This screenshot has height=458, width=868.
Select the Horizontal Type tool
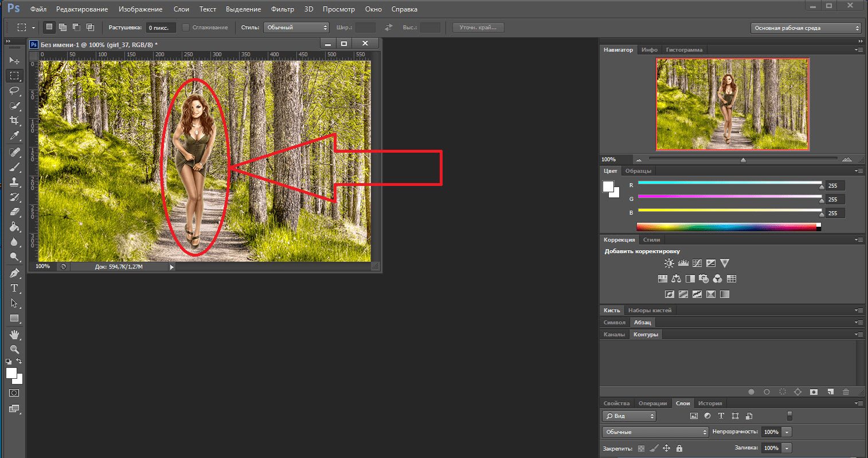14,288
